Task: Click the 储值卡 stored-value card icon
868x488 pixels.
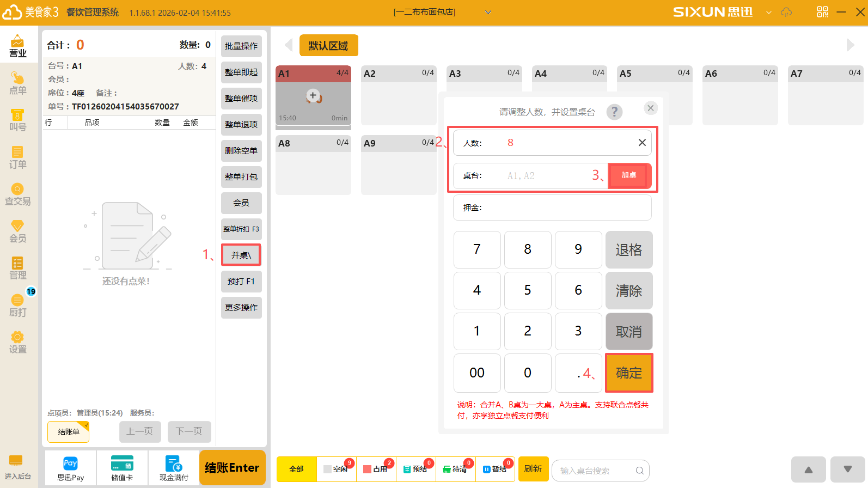Action: (122, 468)
